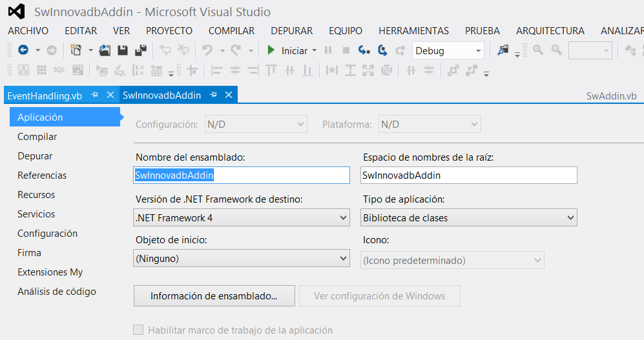The image size is (644, 340).
Task: Open the .NET Framework 4 target version dropdown
Action: (x=242, y=218)
